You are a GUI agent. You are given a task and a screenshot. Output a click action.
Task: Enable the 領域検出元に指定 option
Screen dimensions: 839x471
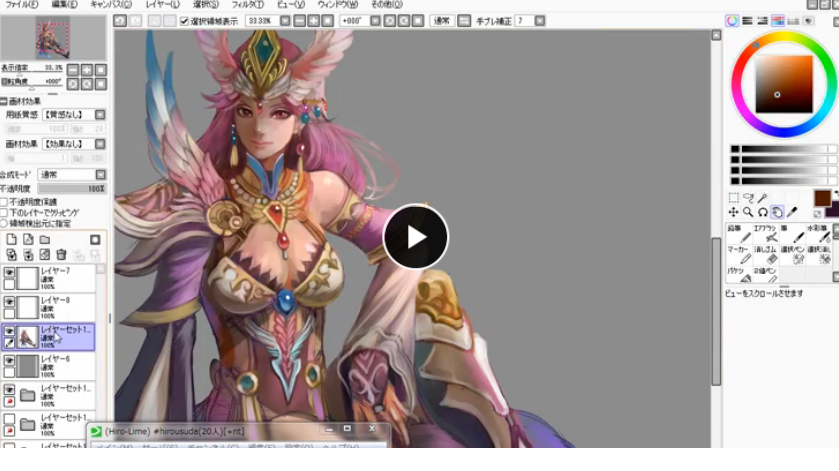4,224
